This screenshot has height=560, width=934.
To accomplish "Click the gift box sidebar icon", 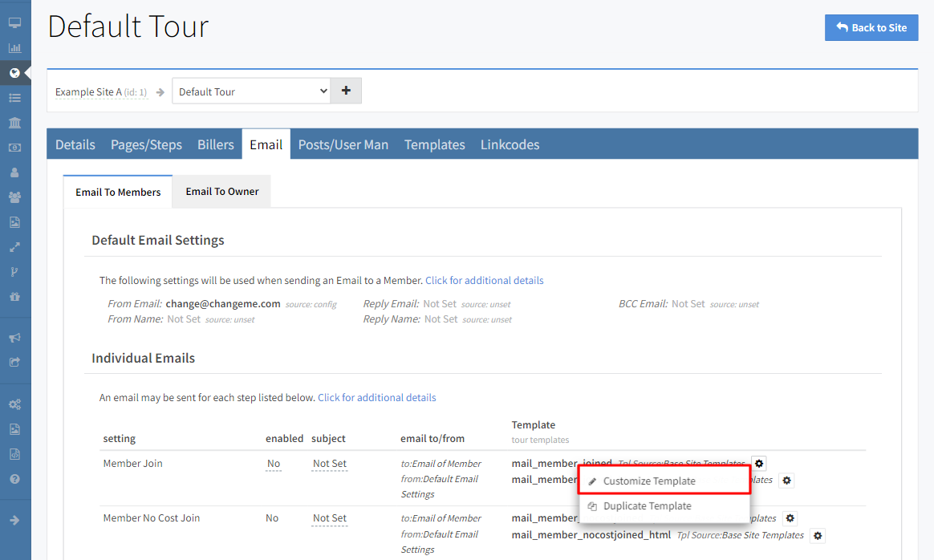I will pyautogui.click(x=14, y=297).
